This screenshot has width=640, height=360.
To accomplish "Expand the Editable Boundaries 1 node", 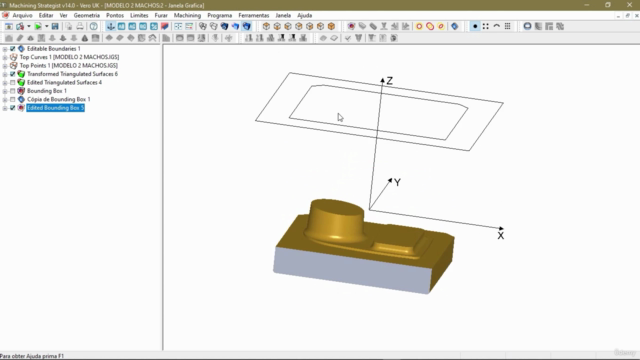I will (x=5, y=49).
